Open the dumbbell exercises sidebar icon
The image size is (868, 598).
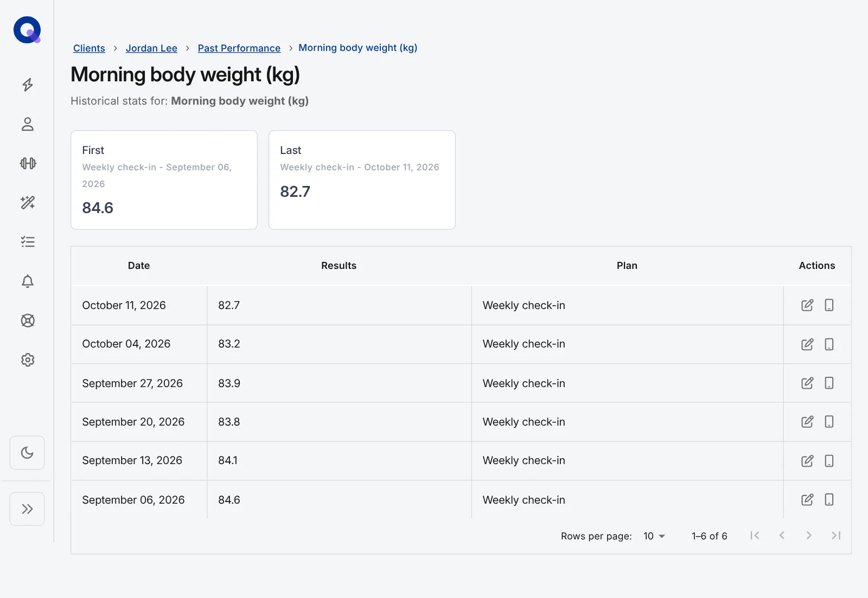click(x=28, y=163)
